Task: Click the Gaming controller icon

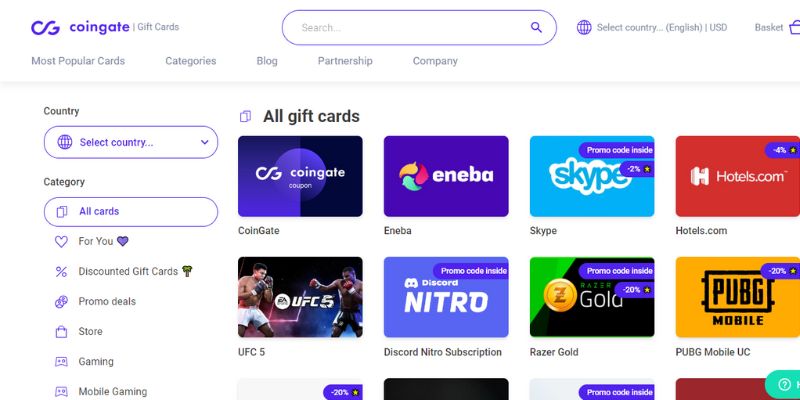Action: [x=61, y=362]
